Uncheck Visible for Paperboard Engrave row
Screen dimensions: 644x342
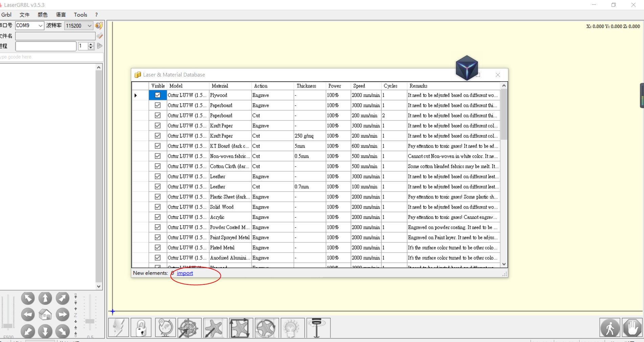coord(158,105)
